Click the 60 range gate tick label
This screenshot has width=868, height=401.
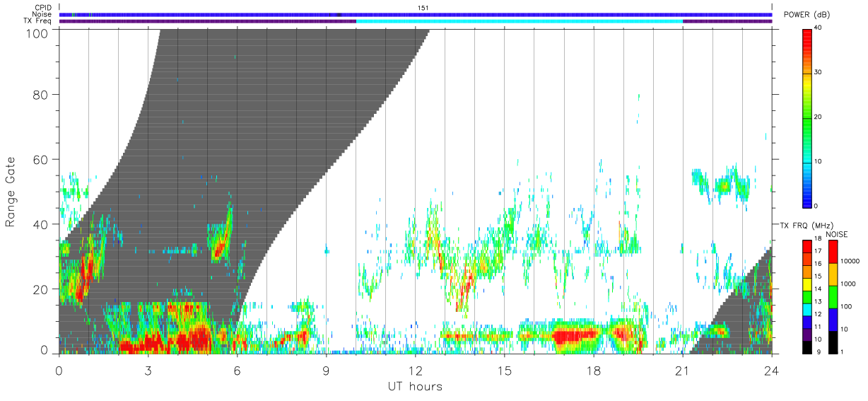[x=42, y=159]
